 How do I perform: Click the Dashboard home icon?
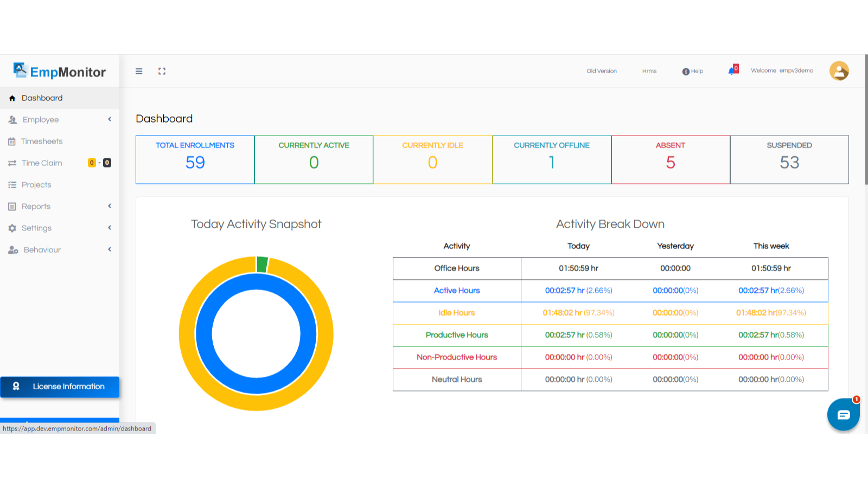click(12, 98)
